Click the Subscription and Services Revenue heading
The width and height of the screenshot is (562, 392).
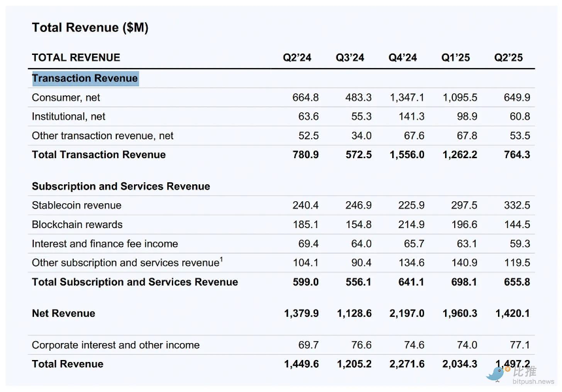coord(121,186)
